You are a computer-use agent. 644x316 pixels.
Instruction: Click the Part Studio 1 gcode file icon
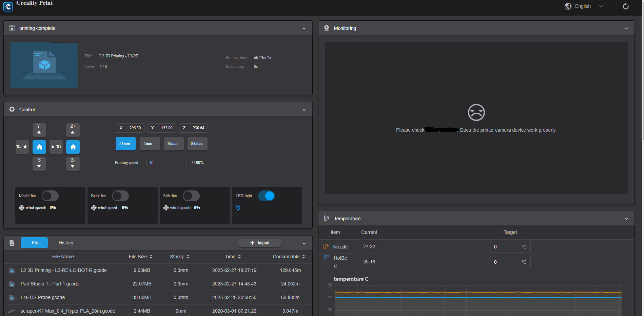[12, 284]
